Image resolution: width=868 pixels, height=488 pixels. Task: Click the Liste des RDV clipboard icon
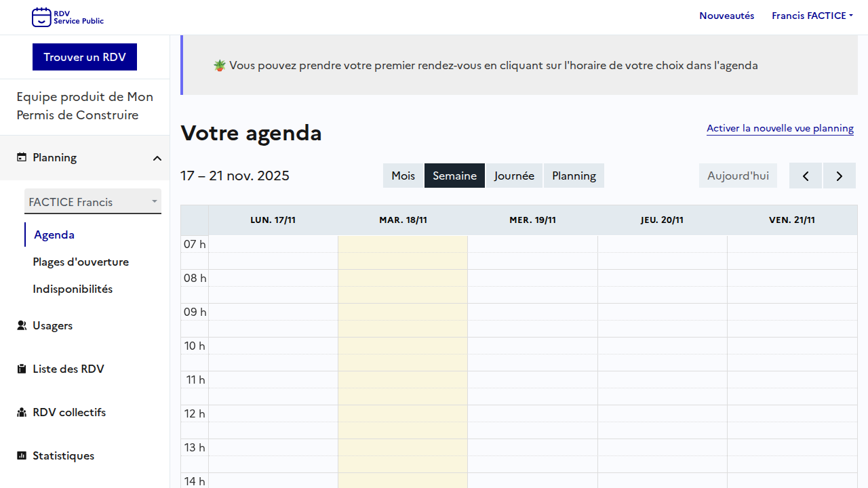click(22, 369)
